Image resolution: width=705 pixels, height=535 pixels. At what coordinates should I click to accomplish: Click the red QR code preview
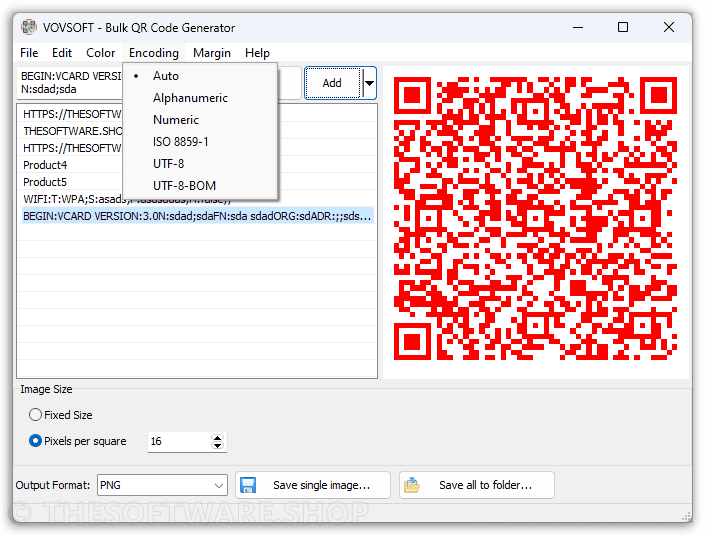click(535, 218)
